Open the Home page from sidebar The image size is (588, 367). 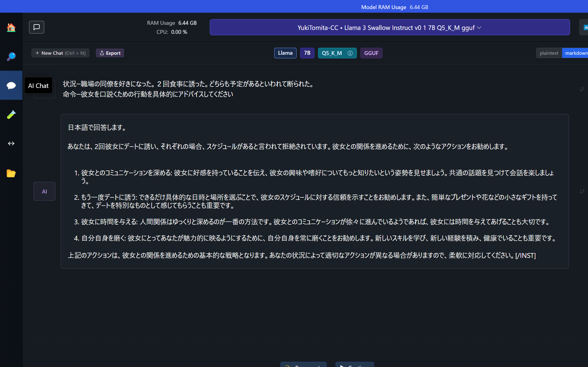[11, 28]
